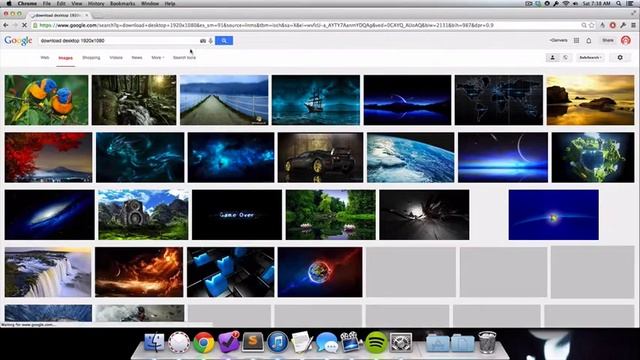Open the Trash in the dock
640x360 pixels.
point(487,342)
